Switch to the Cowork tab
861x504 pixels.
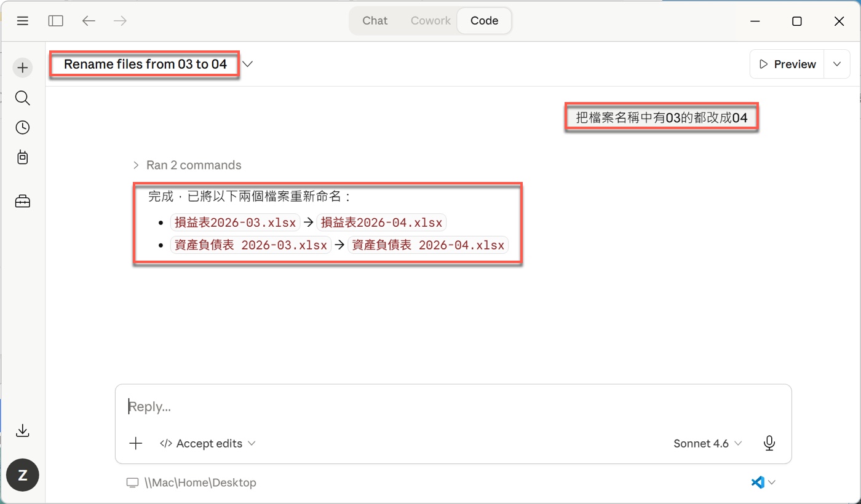[x=430, y=21]
